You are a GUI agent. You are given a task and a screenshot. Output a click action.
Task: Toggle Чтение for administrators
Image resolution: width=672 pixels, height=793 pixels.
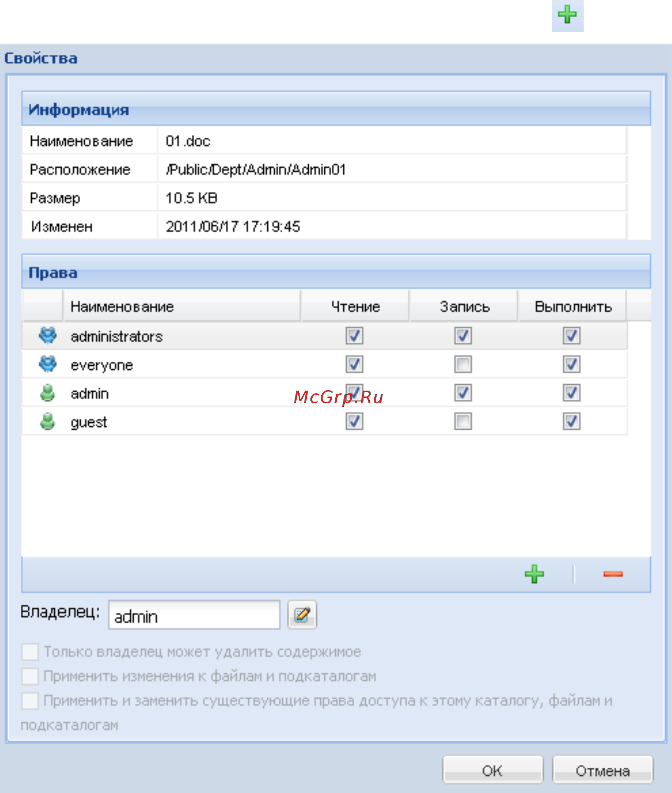354,336
